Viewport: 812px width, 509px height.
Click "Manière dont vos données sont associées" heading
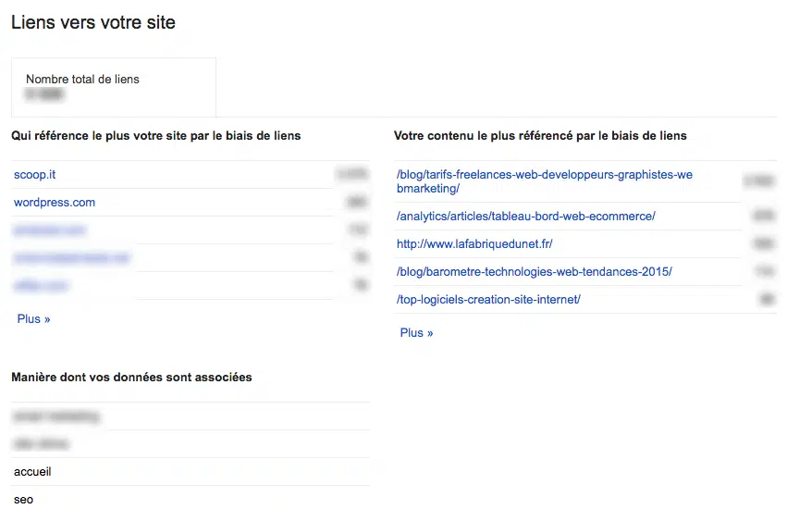(x=131, y=378)
